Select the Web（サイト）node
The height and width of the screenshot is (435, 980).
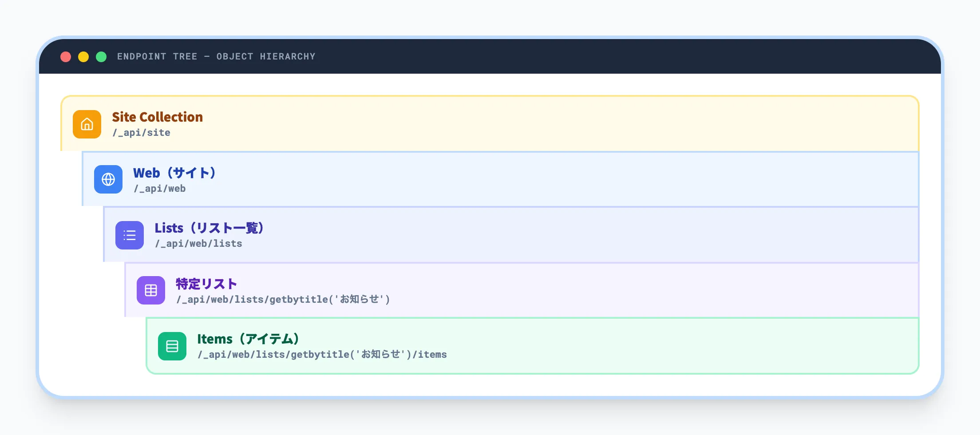point(174,173)
